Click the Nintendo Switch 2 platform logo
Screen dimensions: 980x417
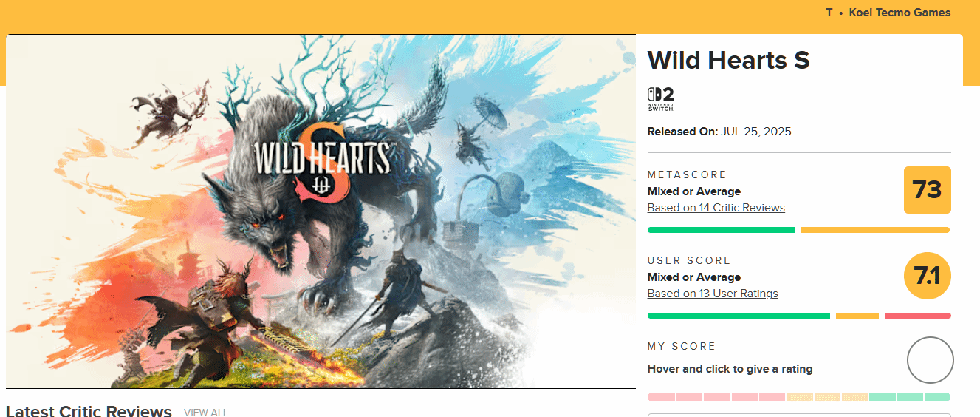click(x=660, y=99)
